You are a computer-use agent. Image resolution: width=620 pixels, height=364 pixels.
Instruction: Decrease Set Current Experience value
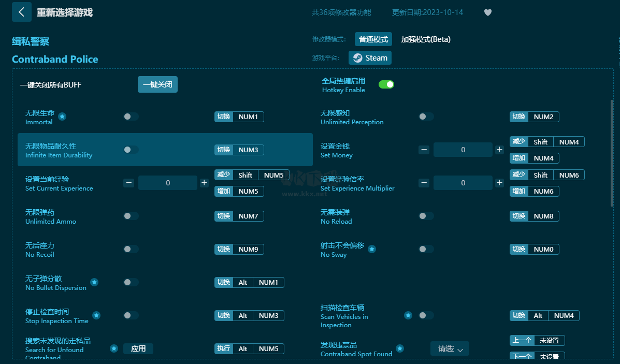pyautogui.click(x=128, y=183)
